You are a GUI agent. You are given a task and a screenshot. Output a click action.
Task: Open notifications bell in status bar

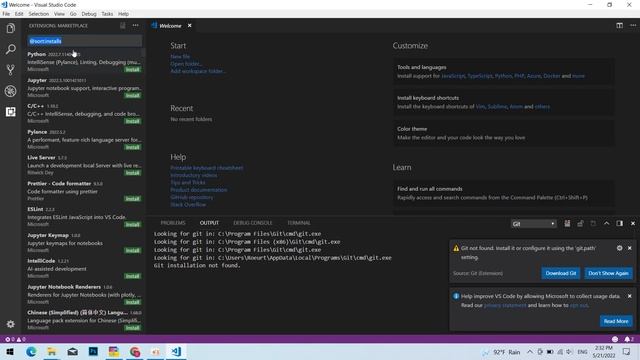pyautogui.click(x=629, y=339)
